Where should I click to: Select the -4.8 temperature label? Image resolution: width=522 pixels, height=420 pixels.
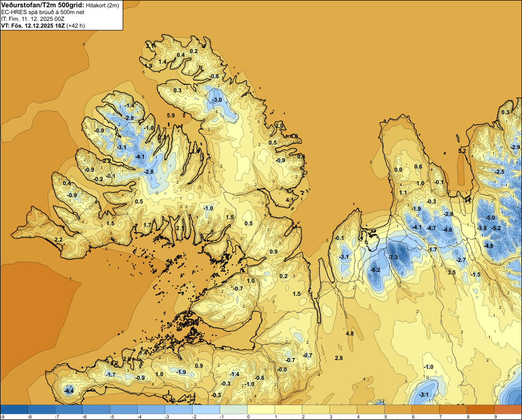click(x=489, y=246)
